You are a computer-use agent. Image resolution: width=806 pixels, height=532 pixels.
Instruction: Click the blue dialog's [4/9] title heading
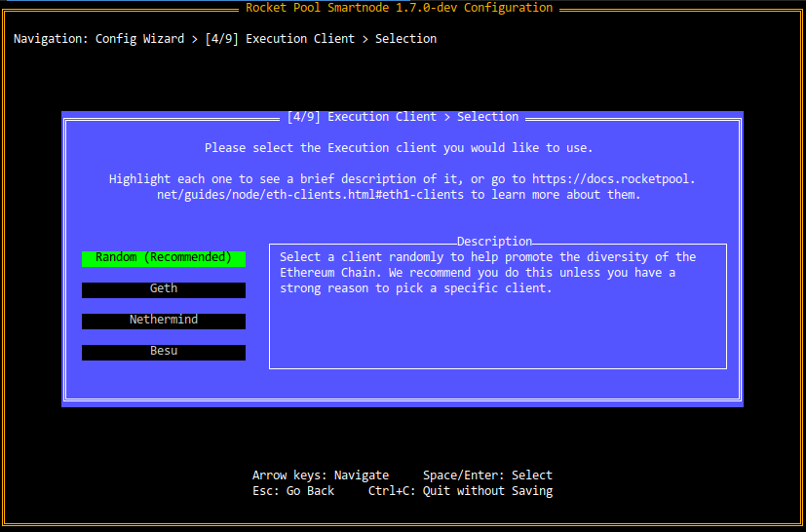pos(403,117)
